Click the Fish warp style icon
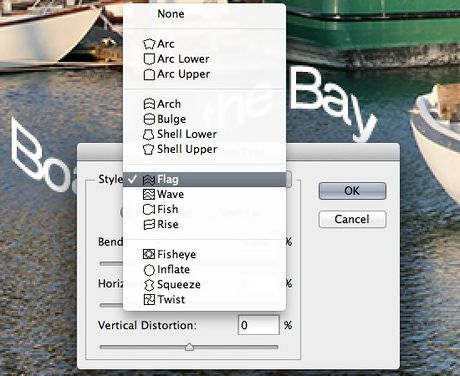This screenshot has width=460, height=376. (149, 209)
